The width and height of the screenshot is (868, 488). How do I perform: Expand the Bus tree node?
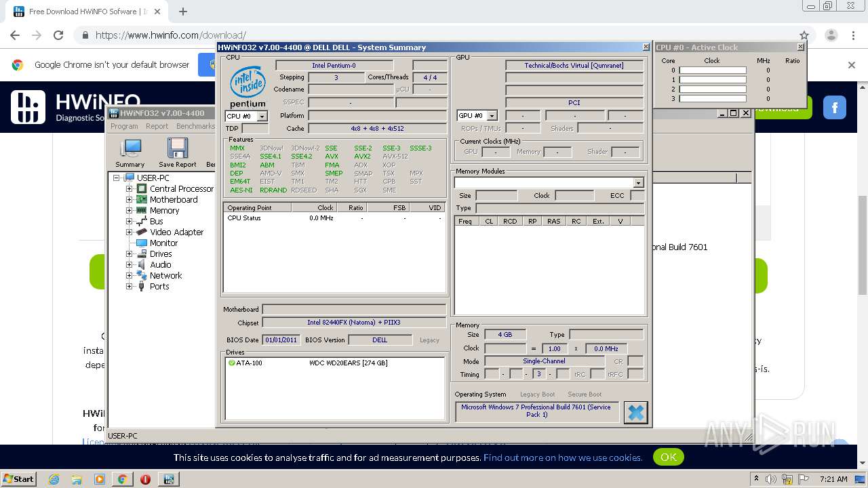tap(129, 222)
